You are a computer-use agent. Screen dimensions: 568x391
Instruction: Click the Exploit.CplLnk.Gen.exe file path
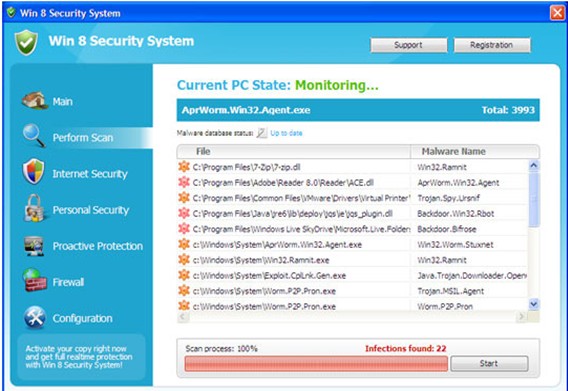tap(269, 276)
